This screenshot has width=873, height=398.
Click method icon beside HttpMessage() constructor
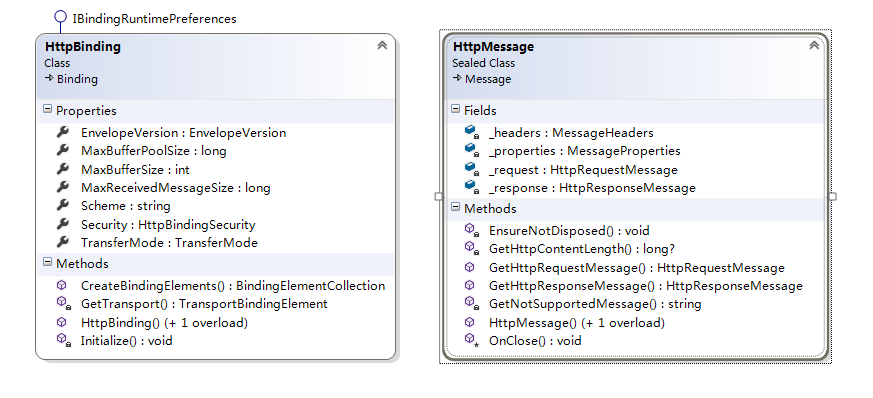(x=470, y=322)
